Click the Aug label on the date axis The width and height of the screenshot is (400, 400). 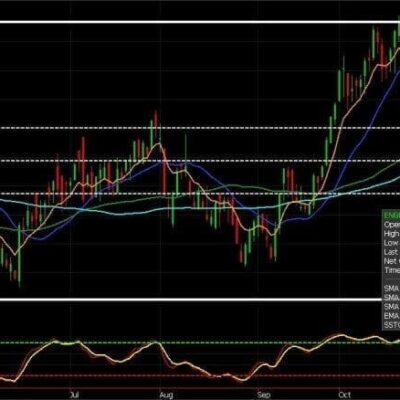click(167, 395)
